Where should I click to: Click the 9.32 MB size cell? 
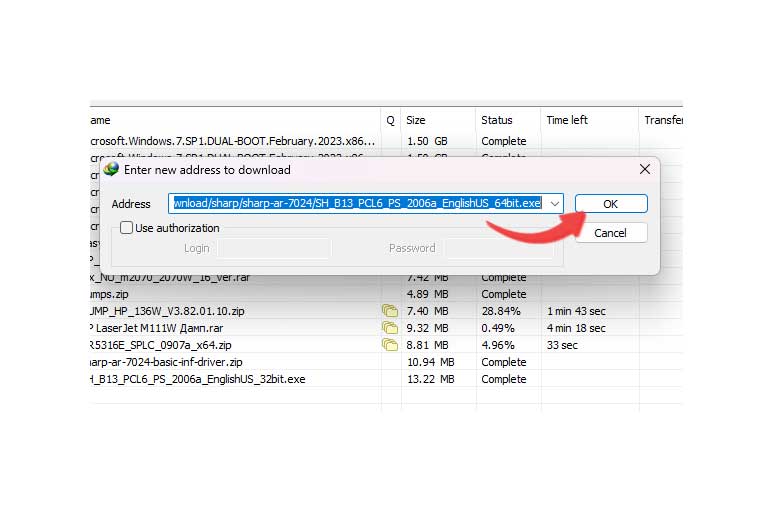tap(427, 328)
